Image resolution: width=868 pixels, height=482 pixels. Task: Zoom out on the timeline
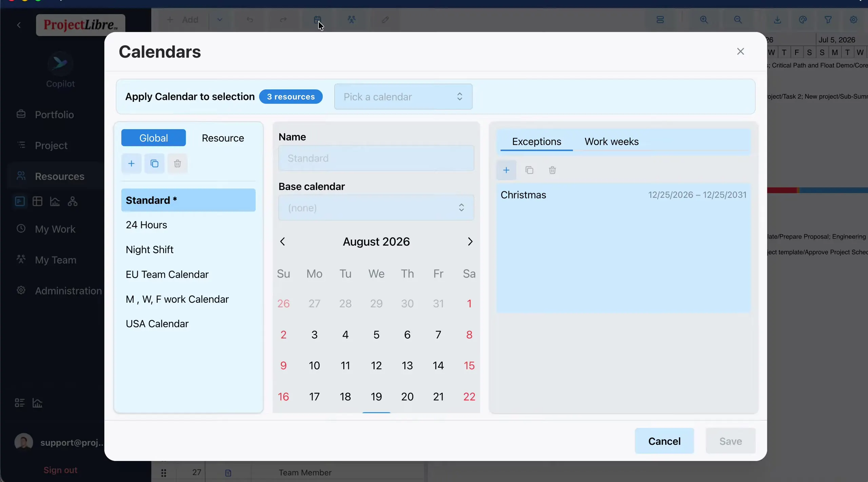(x=738, y=20)
